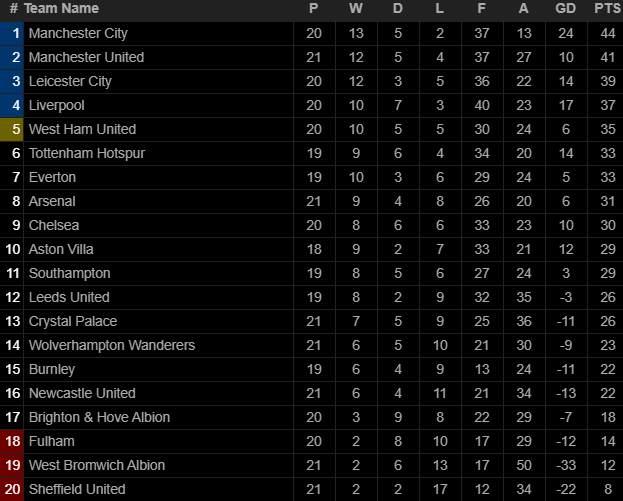Open Wolverhampton Wanderers team link
The height and width of the screenshot is (501, 623).
click(x=112, y=345)
